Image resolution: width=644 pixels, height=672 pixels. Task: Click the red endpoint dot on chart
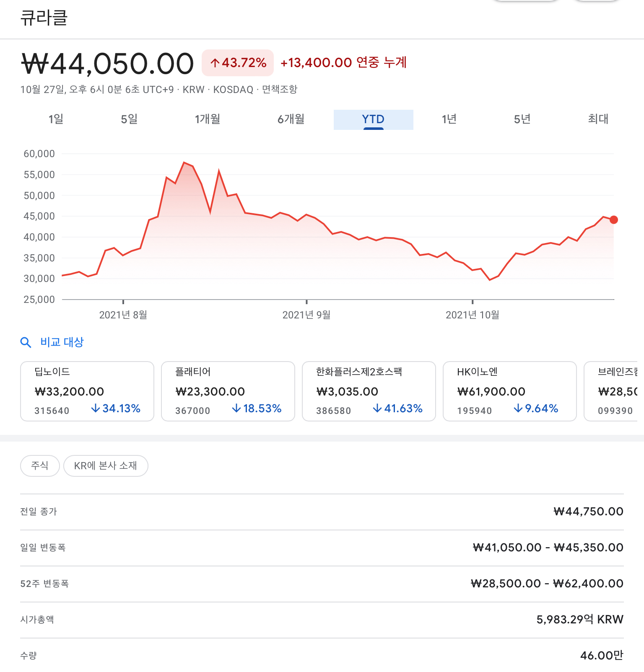click(x=614, y=220)
